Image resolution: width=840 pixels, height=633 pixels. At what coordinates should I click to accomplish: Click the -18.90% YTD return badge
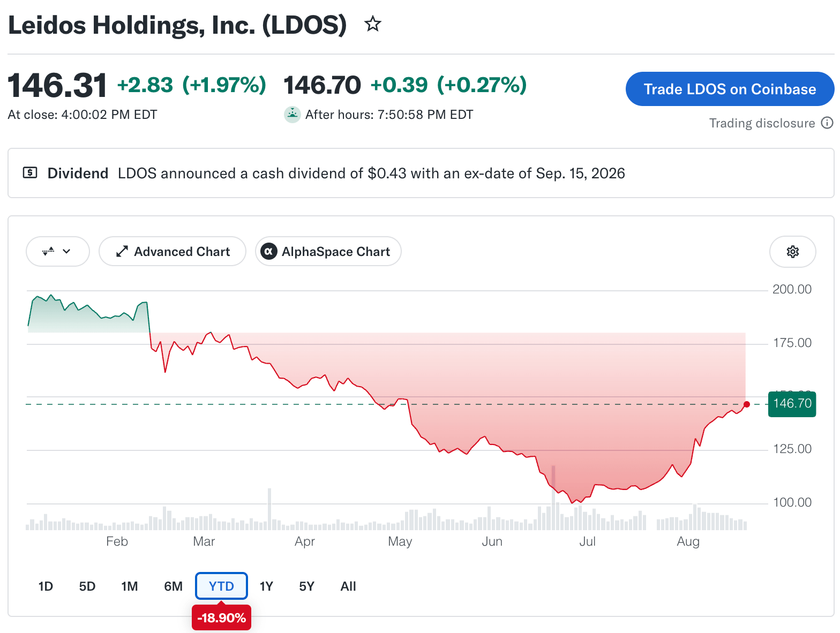coord(222,618)
